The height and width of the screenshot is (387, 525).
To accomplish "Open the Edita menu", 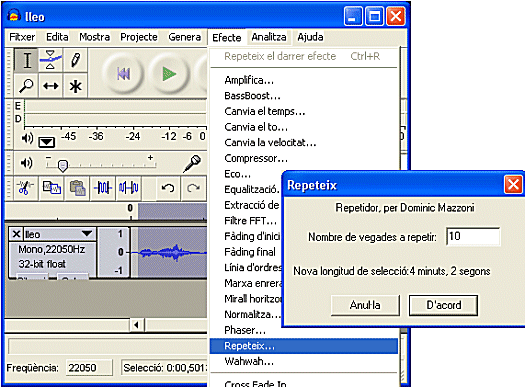I will coord(57,37).
